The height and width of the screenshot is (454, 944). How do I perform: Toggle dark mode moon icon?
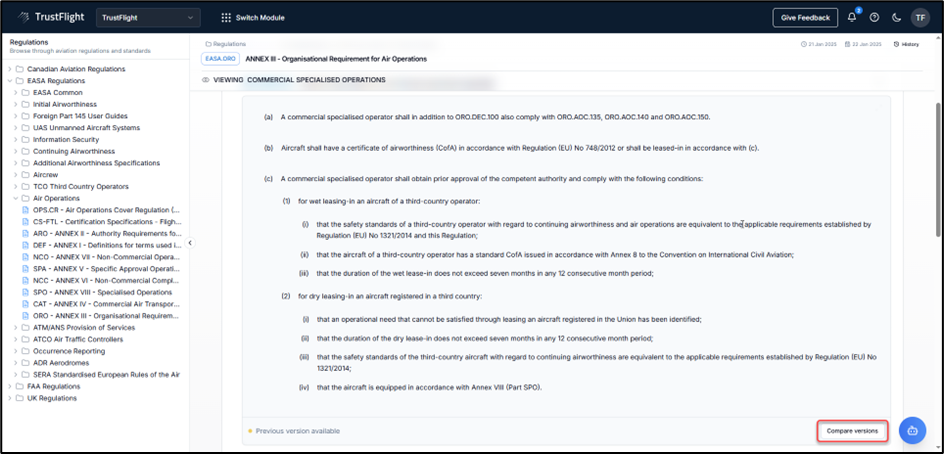click(x=896, y=17)
